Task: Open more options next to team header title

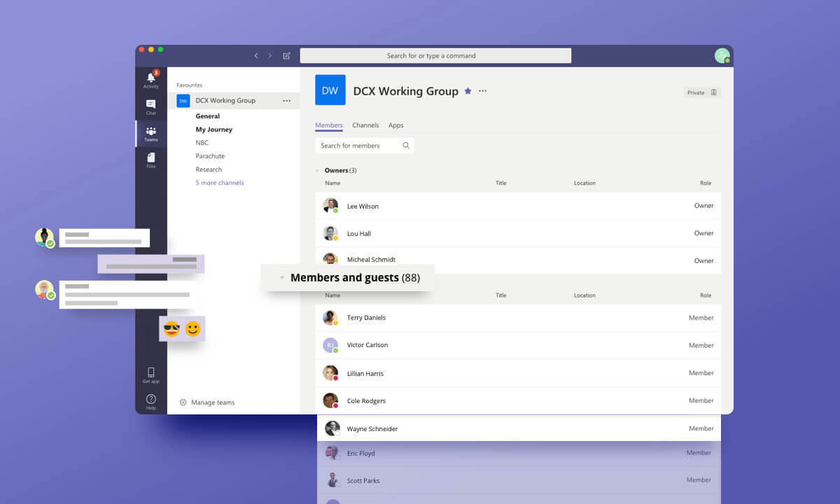Action: point(482,91)
